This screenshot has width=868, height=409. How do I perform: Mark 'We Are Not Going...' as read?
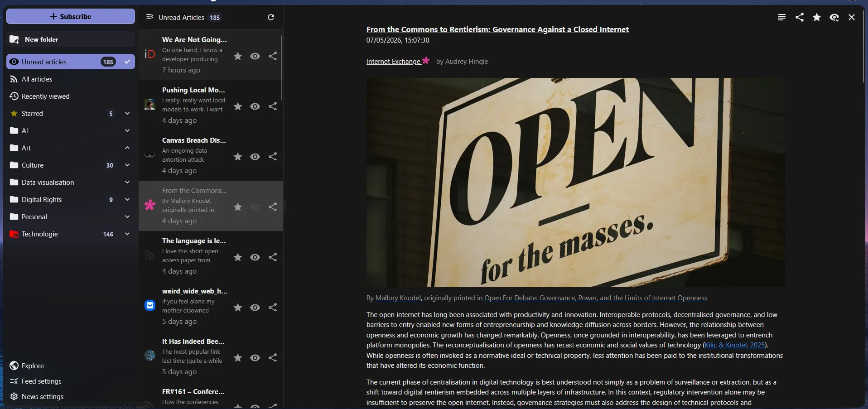click(256, 56)
